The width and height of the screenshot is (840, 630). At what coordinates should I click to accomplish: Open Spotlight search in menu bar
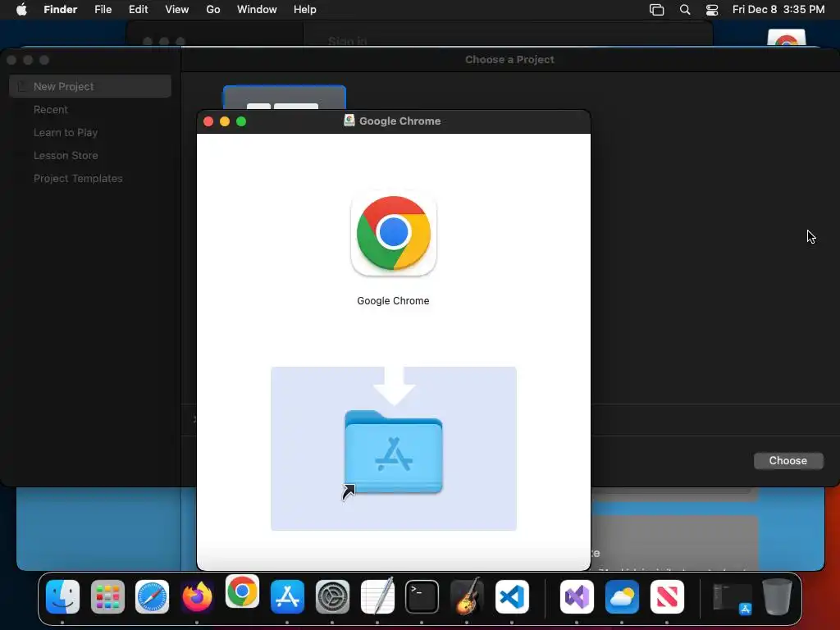[685, 9]
